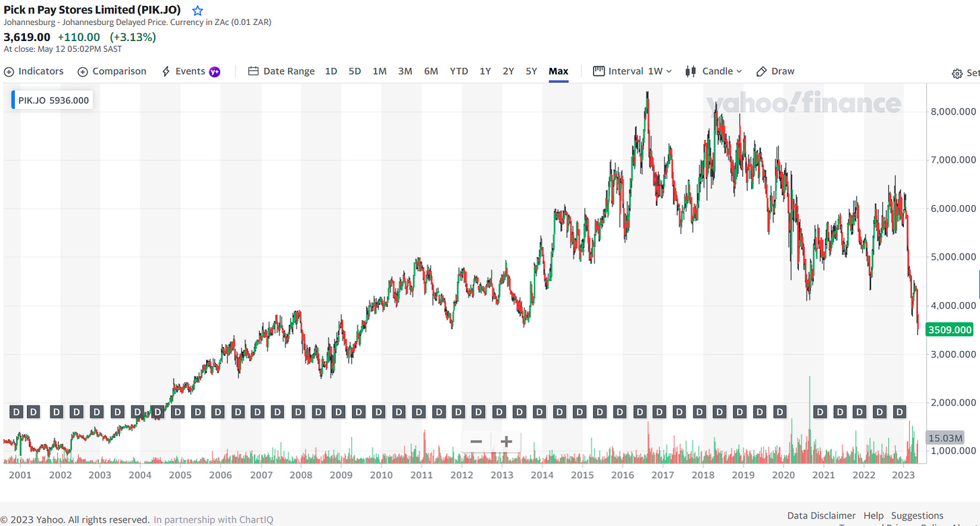The width and height of the screenshot is (980, 526).
Task: Click the 15.03M volume tag
Action: (x=946, y=438)
